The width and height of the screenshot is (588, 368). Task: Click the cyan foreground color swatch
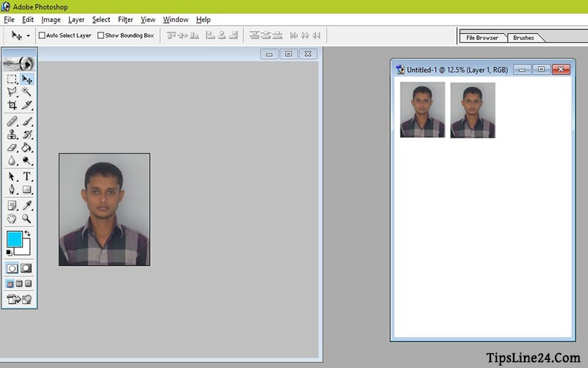click(14, 238)
